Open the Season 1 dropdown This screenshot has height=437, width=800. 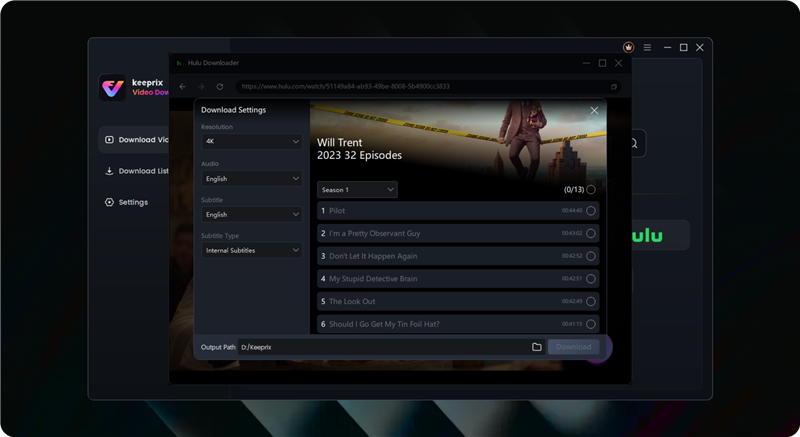coord(357,190)
